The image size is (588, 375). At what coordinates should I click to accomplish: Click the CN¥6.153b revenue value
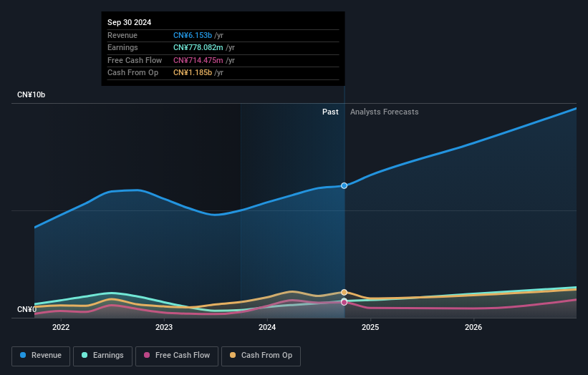(x=193, y=35)
